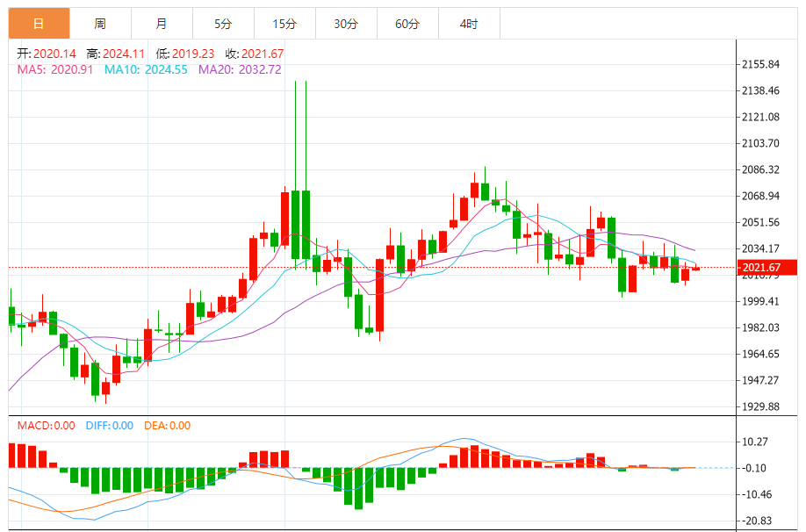
Task: Click the 2138.46 price axis label
Action: (760, 90)
